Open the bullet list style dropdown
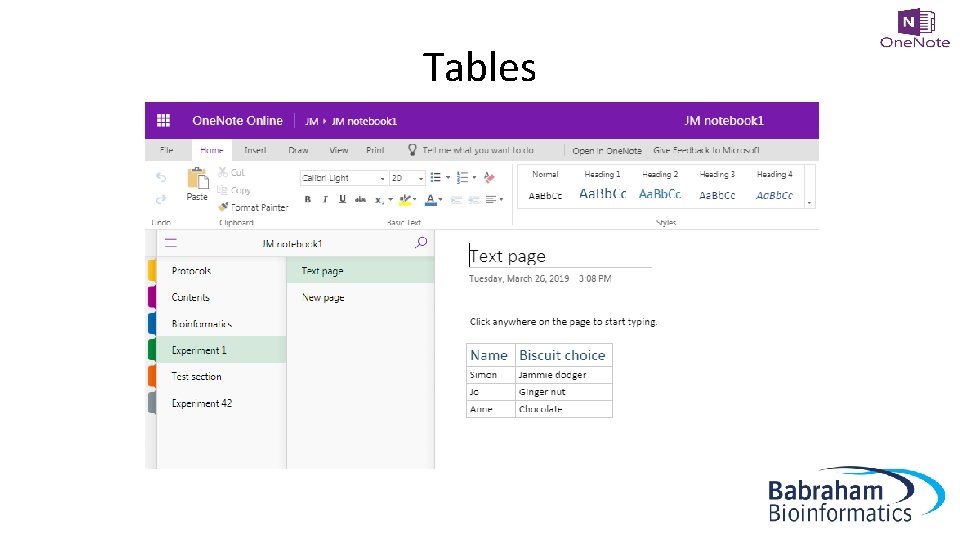 pyautogui.click(x=448, y=178)
